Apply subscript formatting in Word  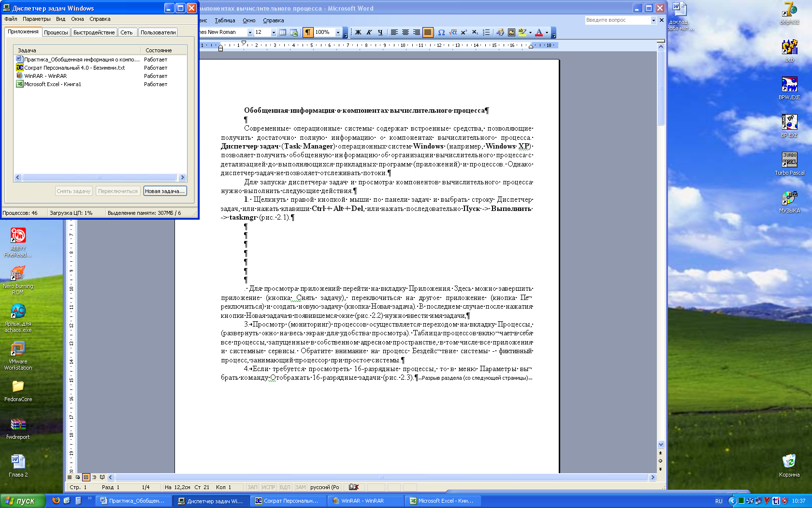475,32
